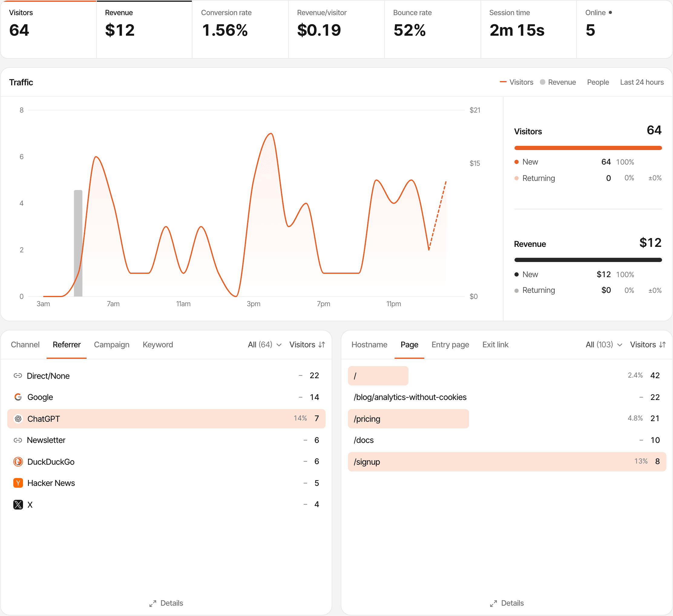Open the All (103) page filter dropdown
Screen dimensions: 673x616
tap(604, 345)
